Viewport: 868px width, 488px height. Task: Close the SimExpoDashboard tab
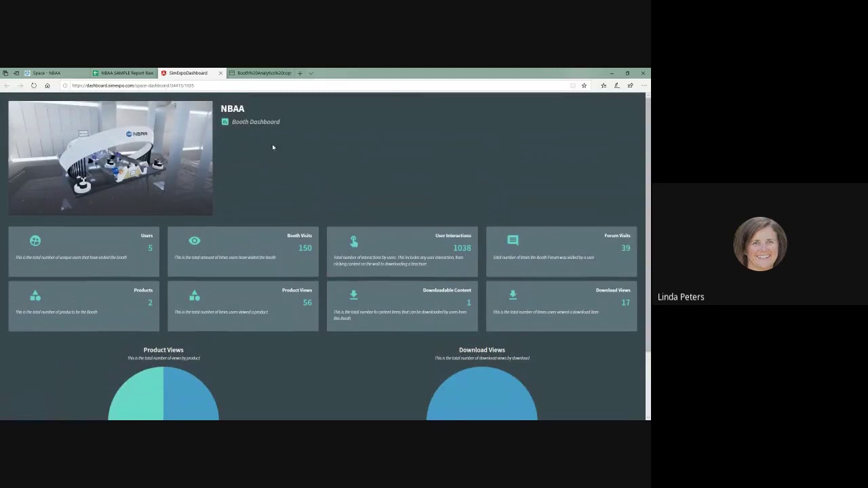220,73
